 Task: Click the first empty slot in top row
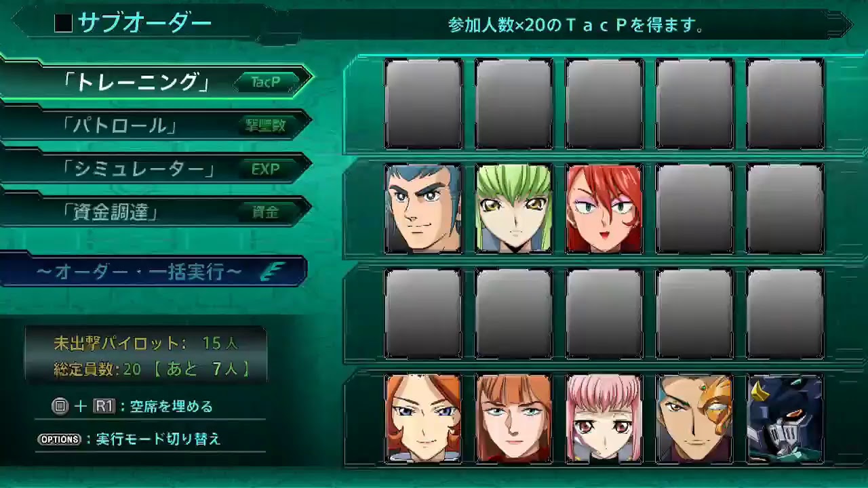(x=423, y=104)
